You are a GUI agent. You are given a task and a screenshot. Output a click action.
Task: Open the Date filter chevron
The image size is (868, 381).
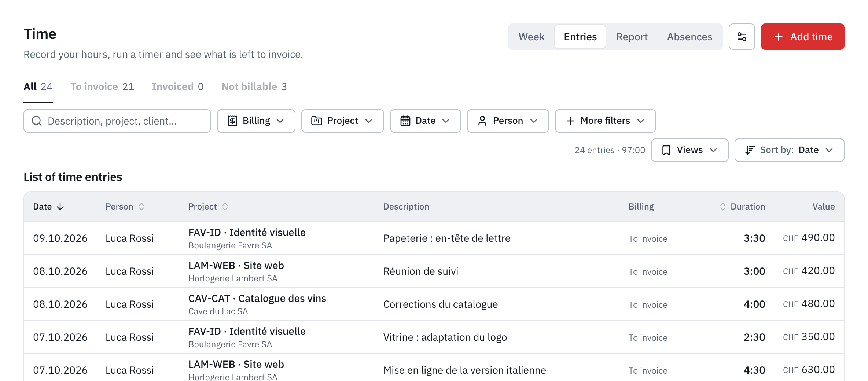(x=446, y=121)
